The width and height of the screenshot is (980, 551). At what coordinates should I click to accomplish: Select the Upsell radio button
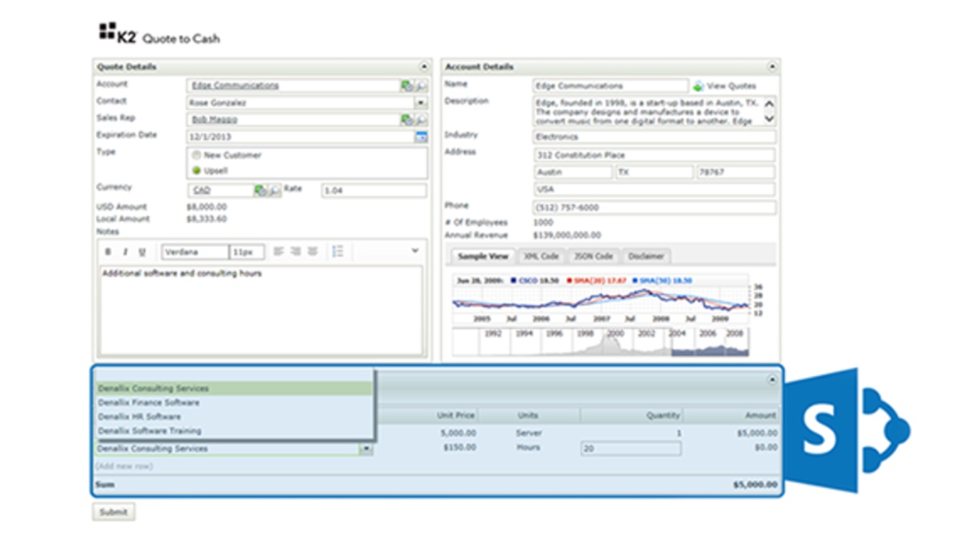tap(197, 171)
